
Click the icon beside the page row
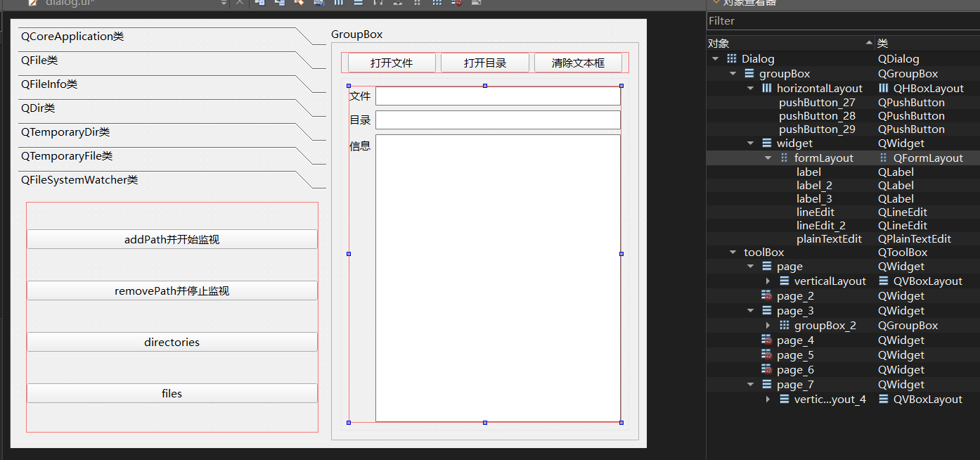click(x=767, y=267)
